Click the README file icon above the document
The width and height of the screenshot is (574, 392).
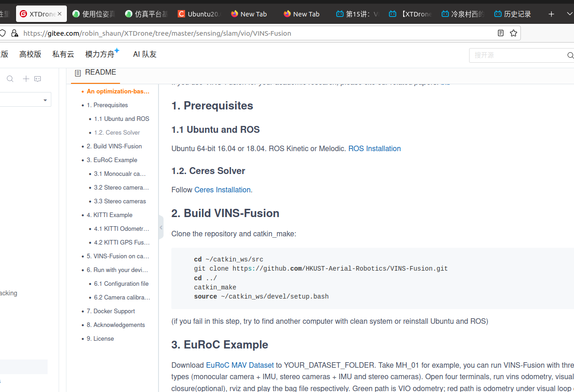pos(77,72)
